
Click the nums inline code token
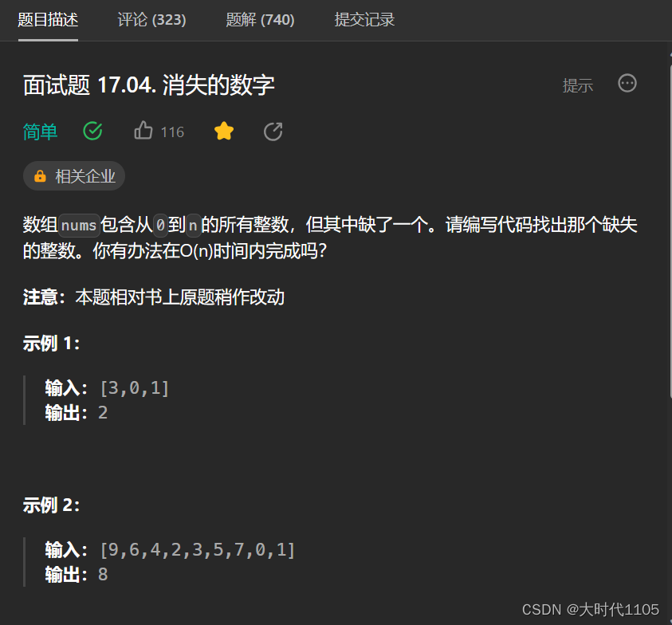coord(79,225)
